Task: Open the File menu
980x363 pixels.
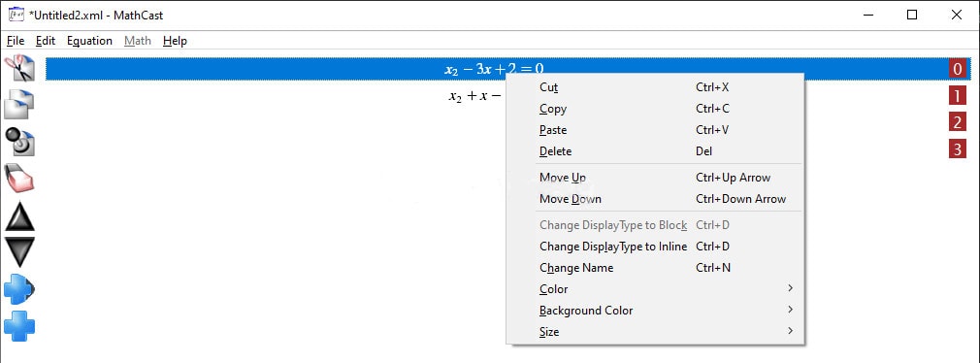Action: (x=16, y=41)
